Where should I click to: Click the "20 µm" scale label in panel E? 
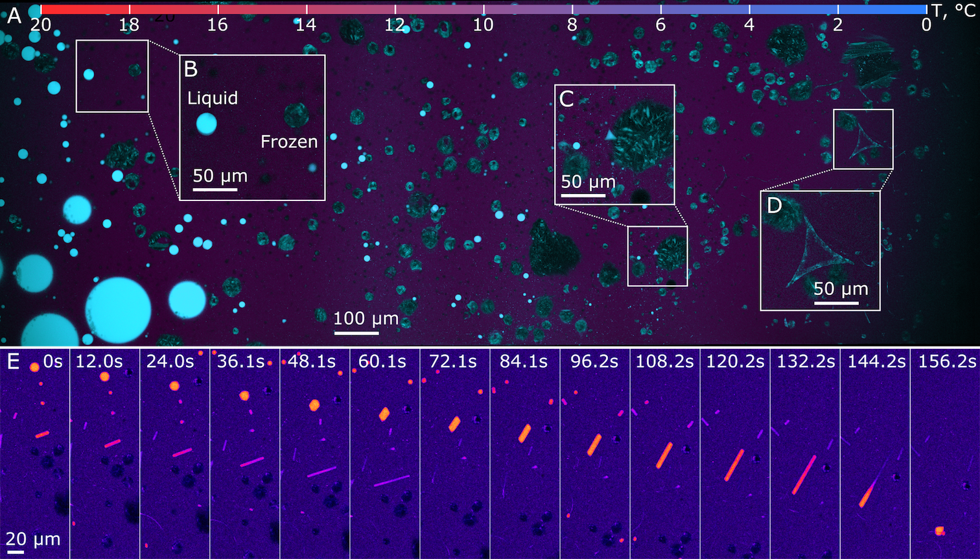33,539
